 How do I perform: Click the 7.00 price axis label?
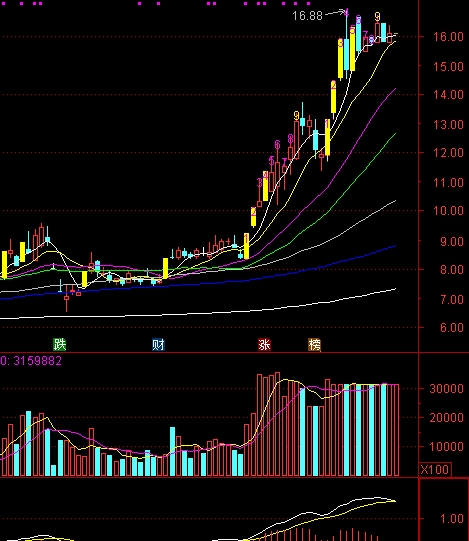pyautogui.click(x=452, y=299)
